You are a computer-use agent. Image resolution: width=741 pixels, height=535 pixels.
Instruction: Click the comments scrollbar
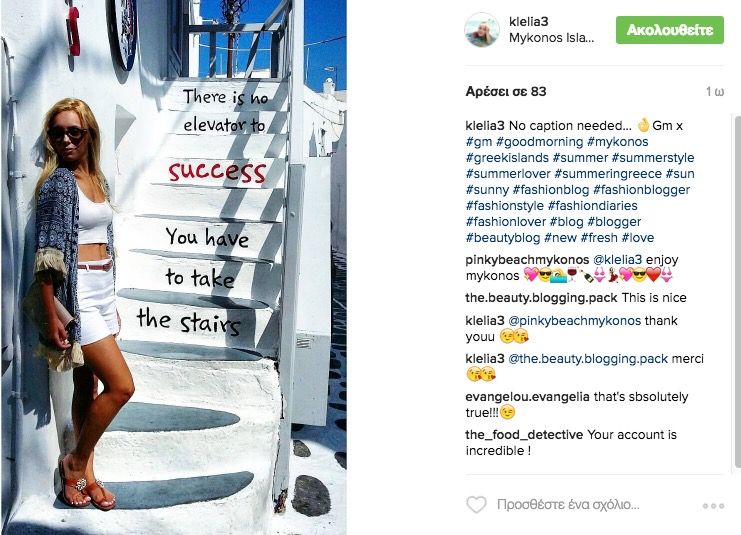coord(737,291)
